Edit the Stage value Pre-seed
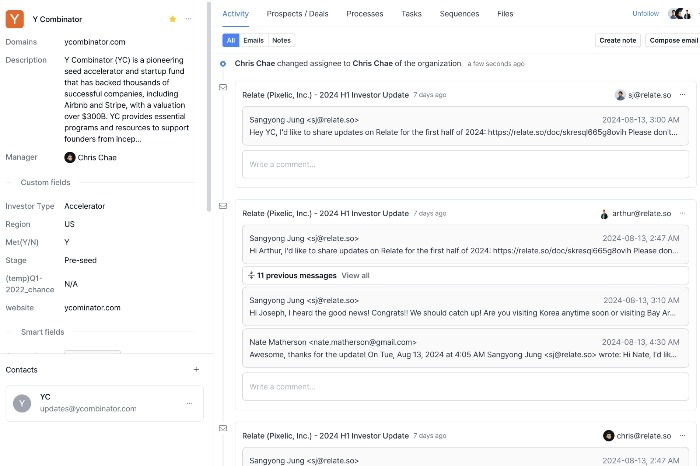Screen dimensions: 700x466 click(x=80, y=260)
